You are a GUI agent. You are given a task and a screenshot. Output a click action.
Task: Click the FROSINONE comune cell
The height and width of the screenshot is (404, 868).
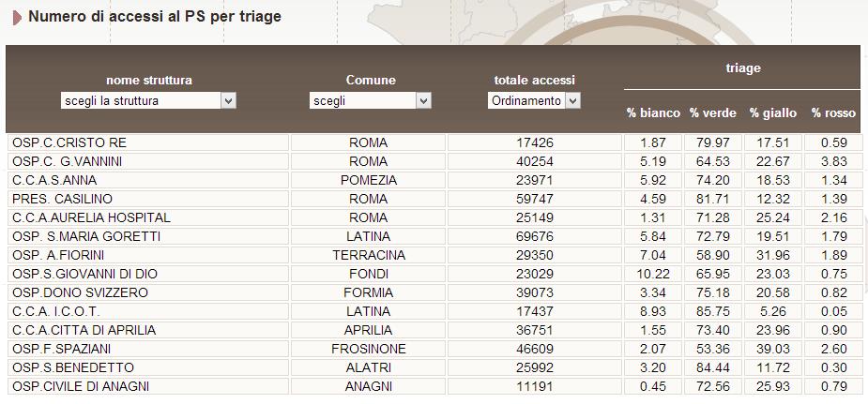coord(368,350)
